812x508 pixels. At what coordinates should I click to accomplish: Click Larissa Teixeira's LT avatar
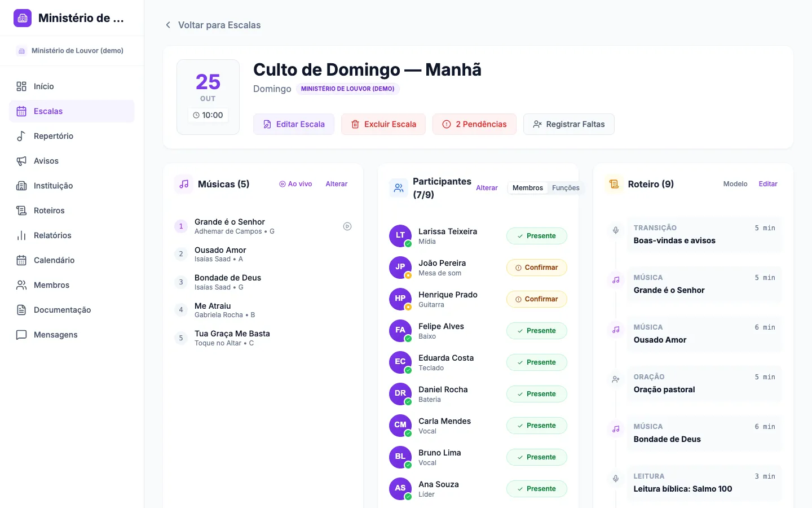pos(400,236)
